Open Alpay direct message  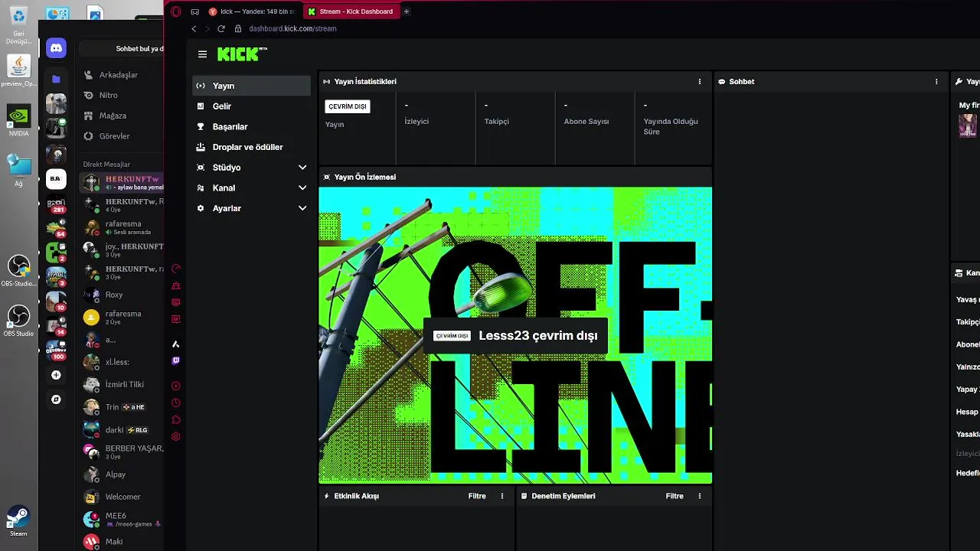[122, 474]
